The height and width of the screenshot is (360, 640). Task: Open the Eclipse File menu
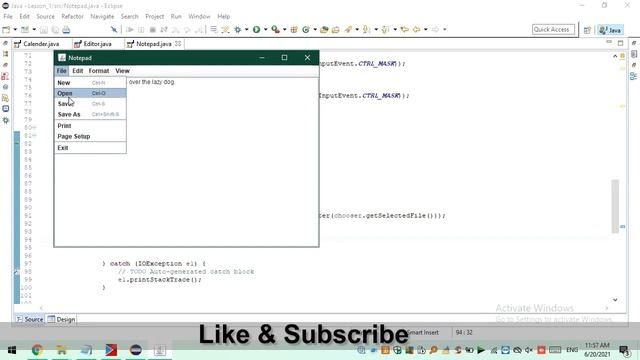click(8, 16)
